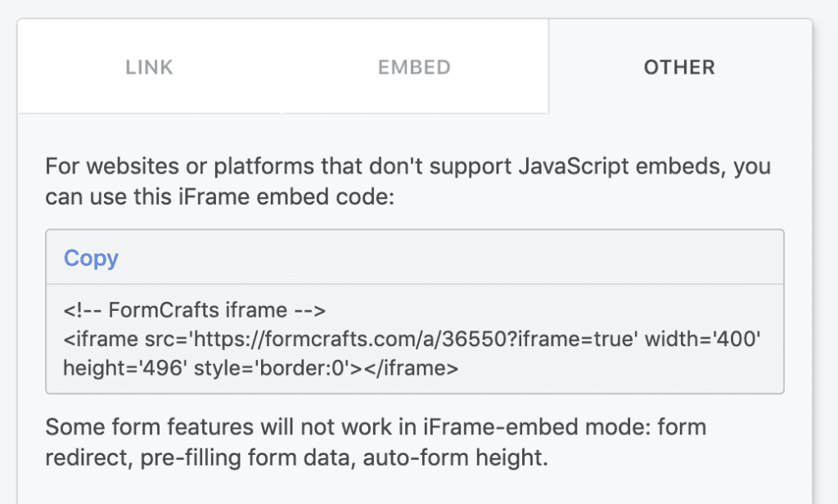838x504 pixels.
Task: Click the iframe code text box
Action: [415, 339]
